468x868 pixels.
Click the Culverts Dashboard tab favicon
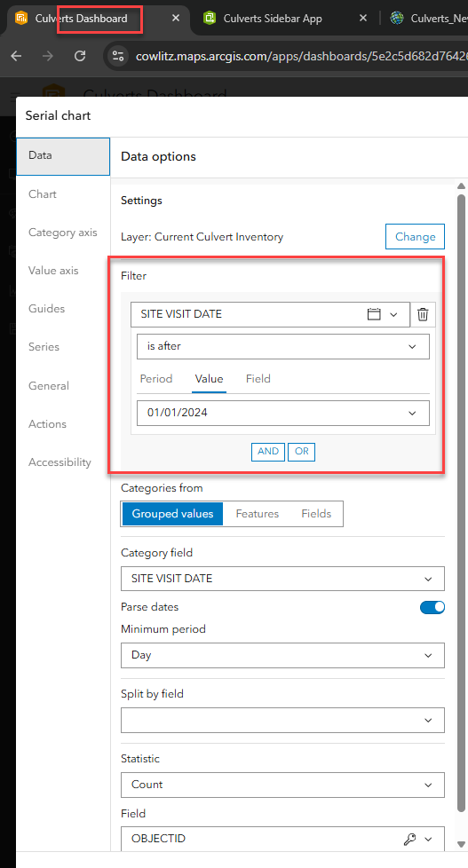(21, 19)
